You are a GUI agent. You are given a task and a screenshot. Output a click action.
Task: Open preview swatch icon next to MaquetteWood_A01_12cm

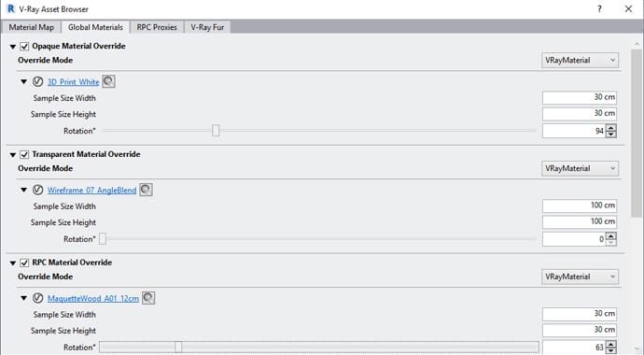[x=148, y=297]
